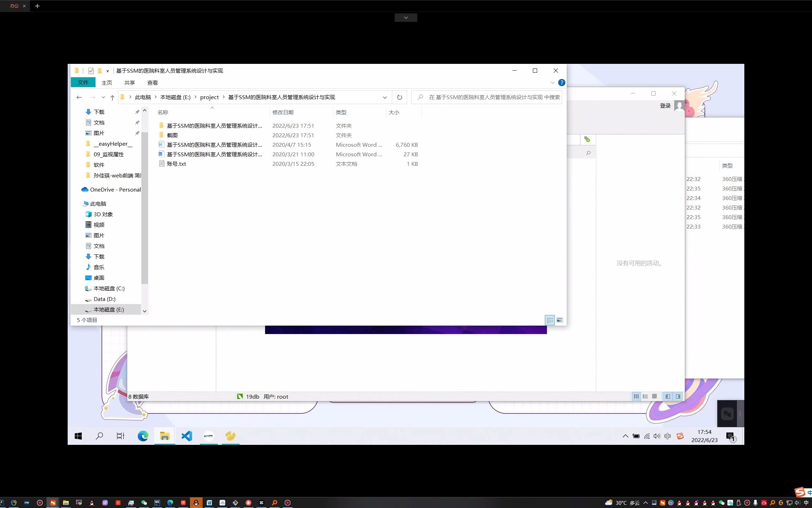Image resolution: width=812 pixels, height=508 pixels.
Task: Expand the address bar history dropdown
Action: (385, 97)
